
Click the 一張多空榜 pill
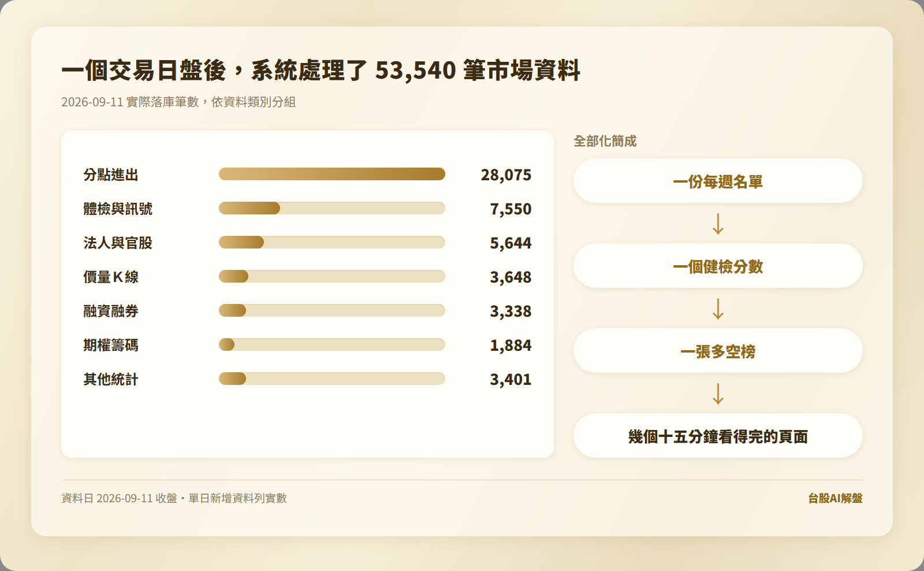(718, 351)
